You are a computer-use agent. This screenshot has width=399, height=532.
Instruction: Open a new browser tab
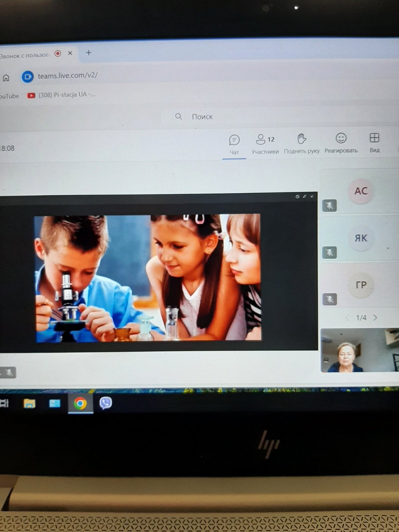pos(89,52)
